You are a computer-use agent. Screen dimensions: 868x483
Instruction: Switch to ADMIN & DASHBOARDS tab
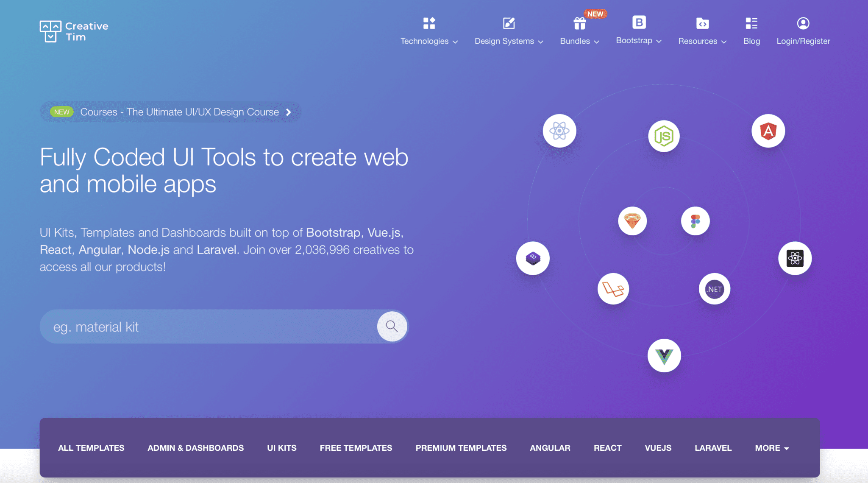click(x=195, y=448)
